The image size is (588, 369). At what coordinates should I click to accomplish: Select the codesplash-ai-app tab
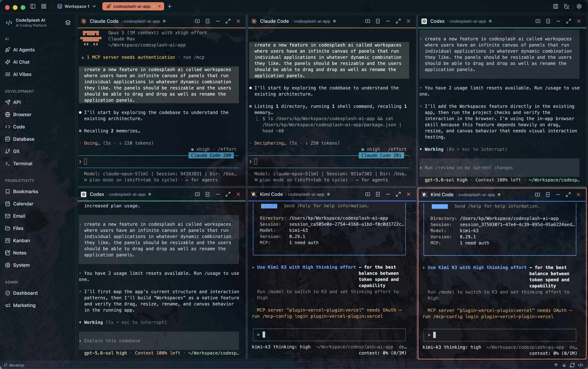click(x=132, y=6)
